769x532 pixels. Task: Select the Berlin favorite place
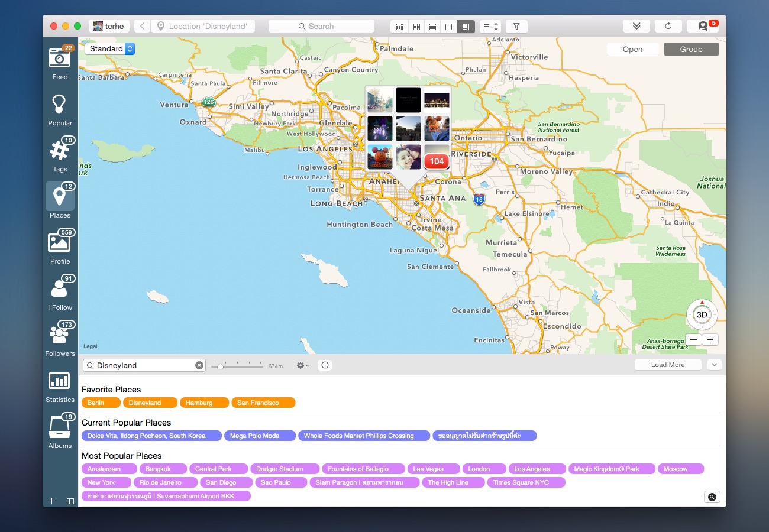101,403
